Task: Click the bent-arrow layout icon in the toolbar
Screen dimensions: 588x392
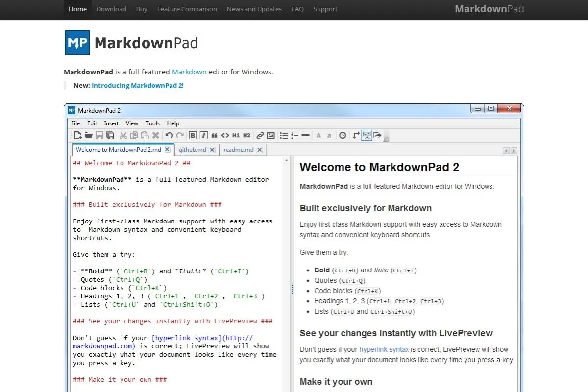Action: pyautogui.click(x=356, y=135)
